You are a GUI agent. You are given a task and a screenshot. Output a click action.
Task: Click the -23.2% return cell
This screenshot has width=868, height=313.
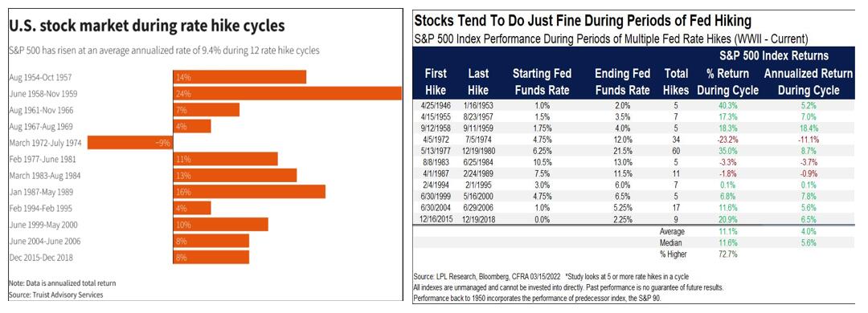coord(727,140)
